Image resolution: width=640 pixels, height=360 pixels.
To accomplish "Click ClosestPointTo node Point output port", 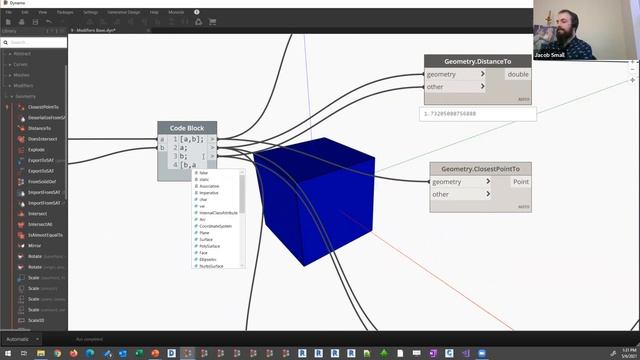I will 521,182.
